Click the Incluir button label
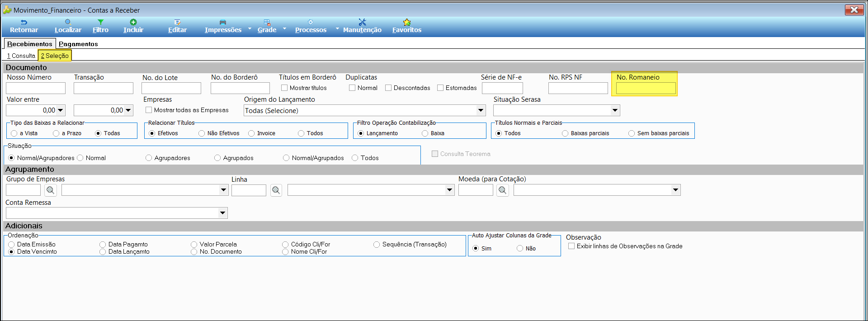This screenshot has height=321, width=868. pos(133,30)
